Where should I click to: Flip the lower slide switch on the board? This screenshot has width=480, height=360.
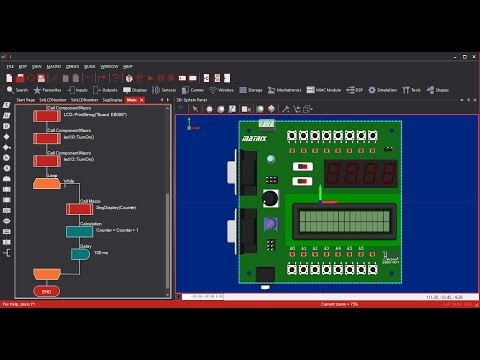coord(302,181)
